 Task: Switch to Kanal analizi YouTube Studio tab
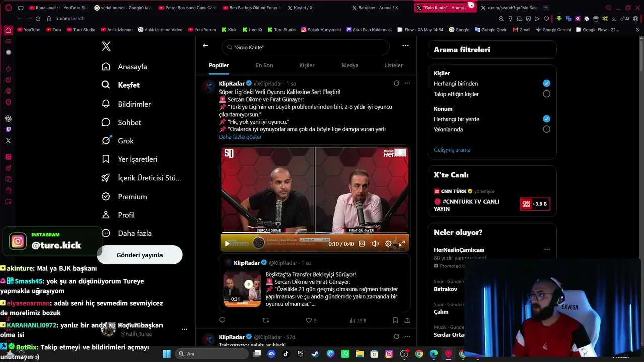(58, 8)
